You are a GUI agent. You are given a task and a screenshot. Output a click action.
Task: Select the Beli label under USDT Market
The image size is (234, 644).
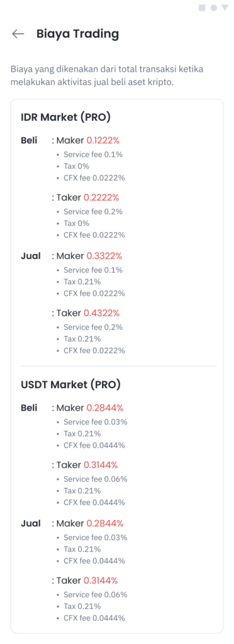pos(29,408)
